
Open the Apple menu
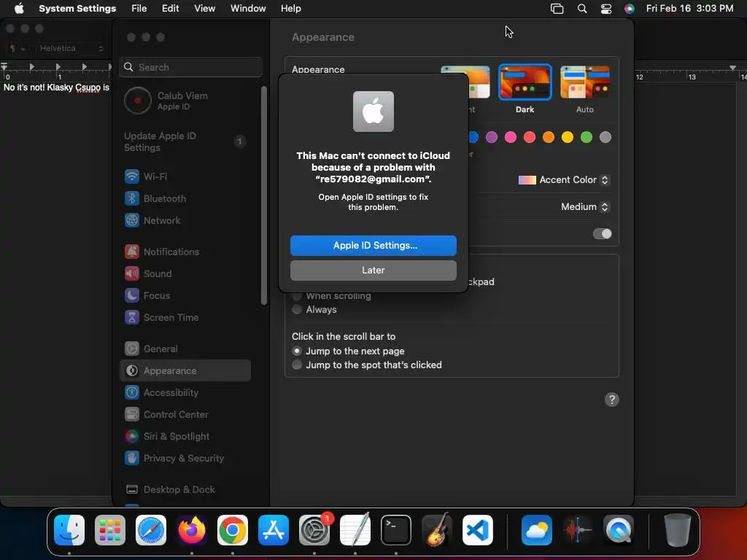[x=19, y=9]
